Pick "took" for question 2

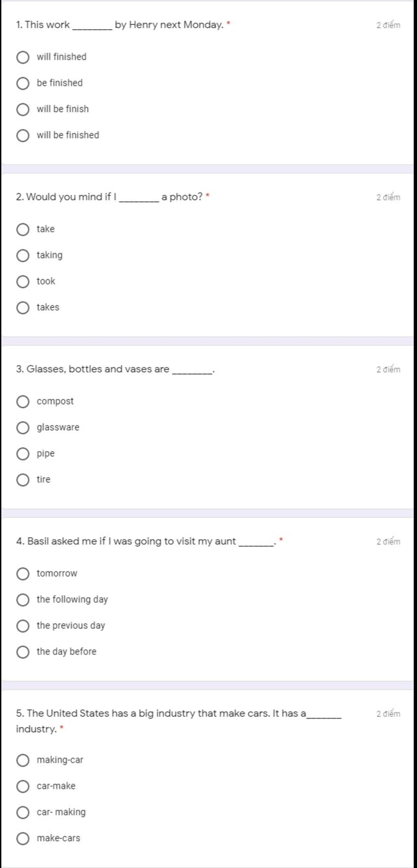click(23, 282)
